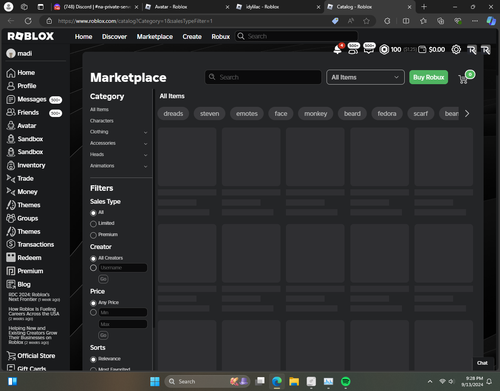
Task: Select the Characters category
Action: pyautogui.click(x=102, y=121)
